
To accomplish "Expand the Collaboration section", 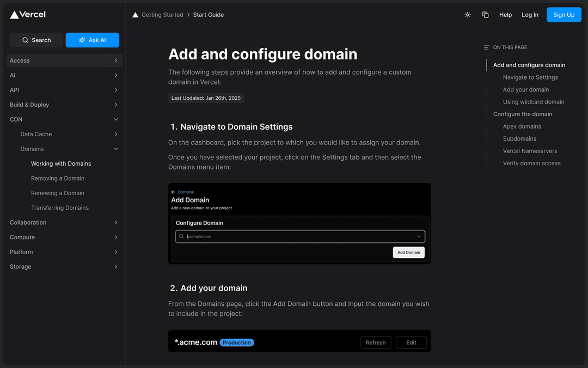I will (64, 222).
